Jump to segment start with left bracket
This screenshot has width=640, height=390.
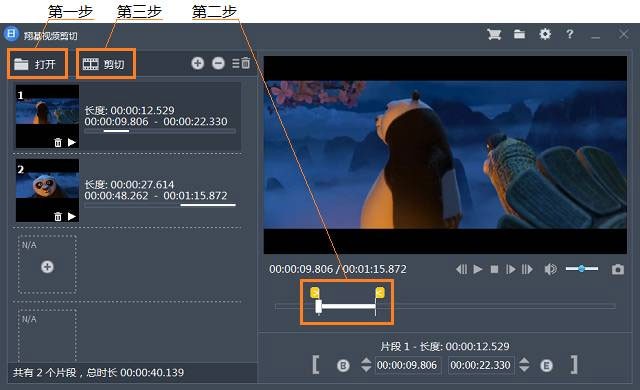(316, 365)
